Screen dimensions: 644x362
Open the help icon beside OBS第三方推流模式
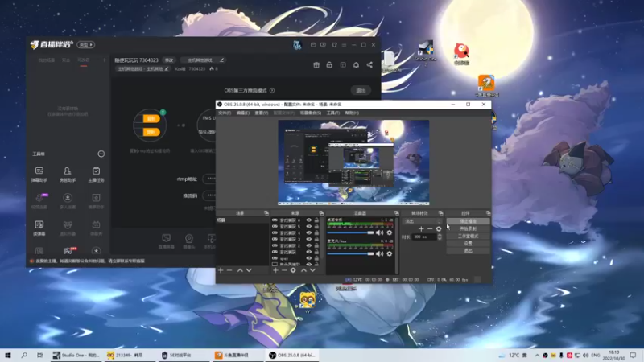pos(272,90)
